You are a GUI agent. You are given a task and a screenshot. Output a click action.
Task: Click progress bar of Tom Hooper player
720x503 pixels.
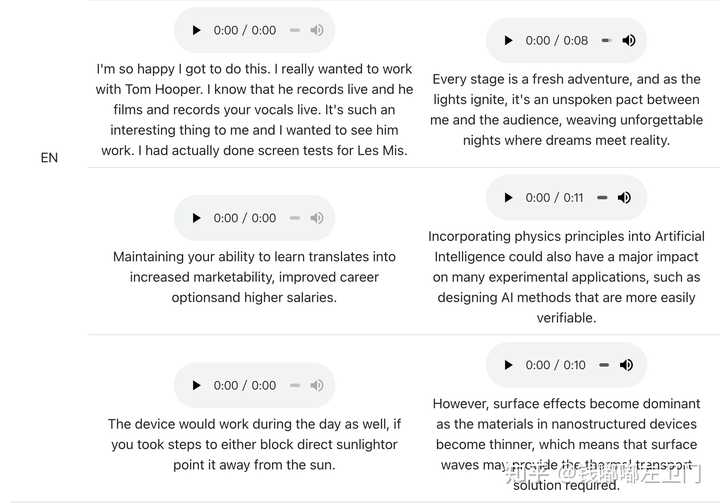coord(295,30)
